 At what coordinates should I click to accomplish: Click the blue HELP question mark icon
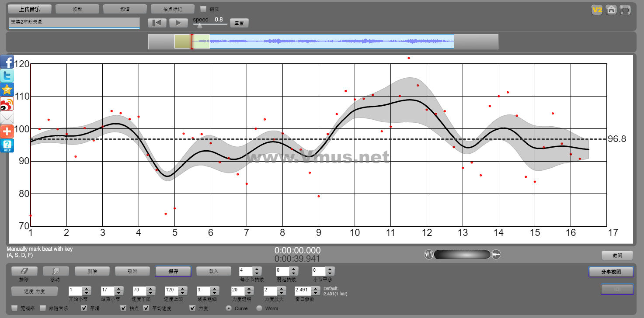[x=7, y=146]
